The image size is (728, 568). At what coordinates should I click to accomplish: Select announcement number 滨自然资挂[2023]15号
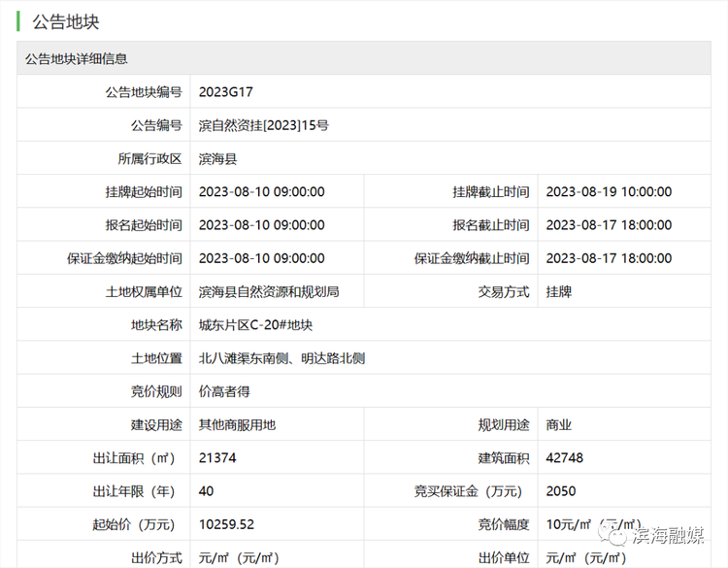[x=263, y=125]
